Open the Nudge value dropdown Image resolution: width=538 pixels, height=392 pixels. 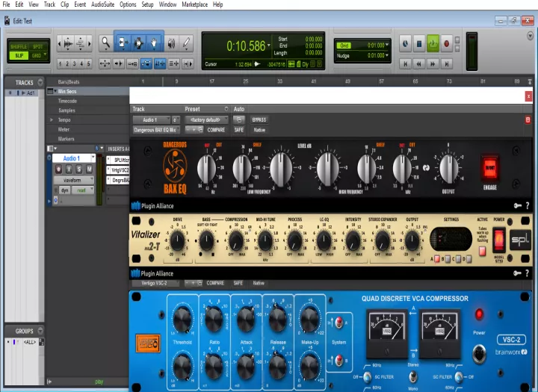(x=387, y=55)
